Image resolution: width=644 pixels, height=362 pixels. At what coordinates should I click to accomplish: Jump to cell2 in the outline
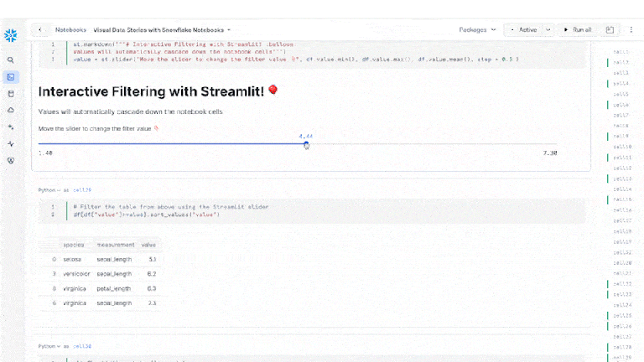coord(621,62)
